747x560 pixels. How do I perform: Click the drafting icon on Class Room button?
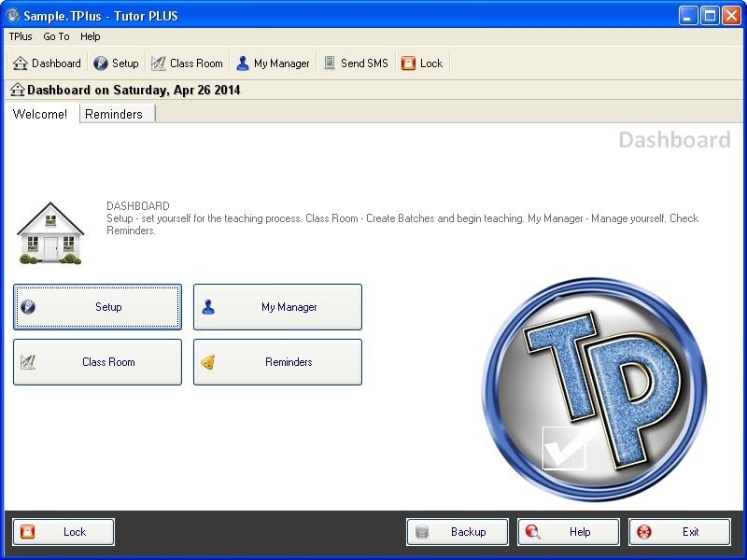28,362
